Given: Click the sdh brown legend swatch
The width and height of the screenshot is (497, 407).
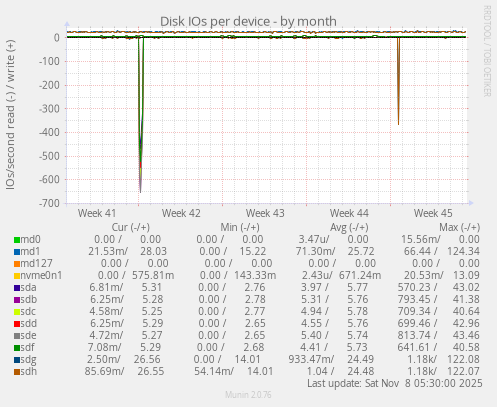Looking at the screenshot, I should (x=17, y=372).
